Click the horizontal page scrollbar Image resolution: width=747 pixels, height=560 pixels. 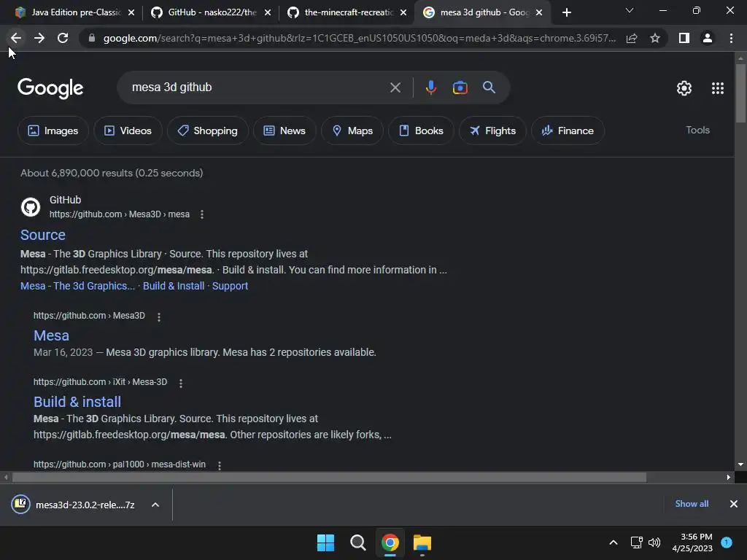pyautogui.click(x=329, y=477)
